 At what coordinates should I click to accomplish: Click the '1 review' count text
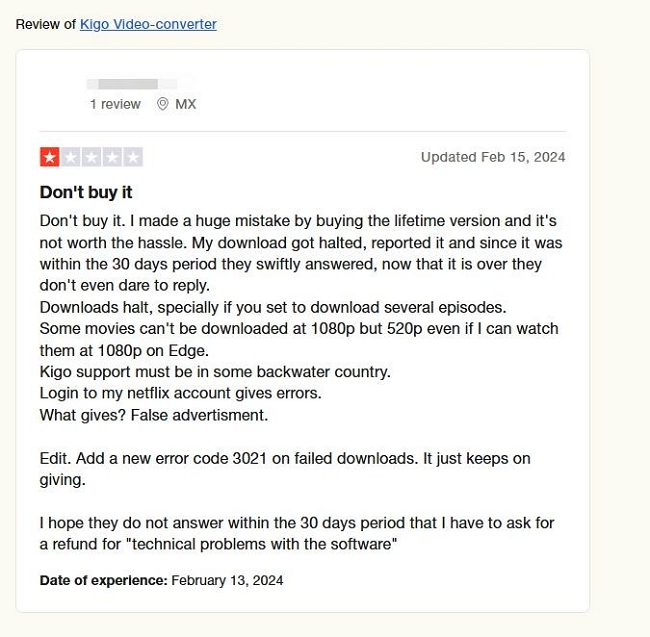115,104
